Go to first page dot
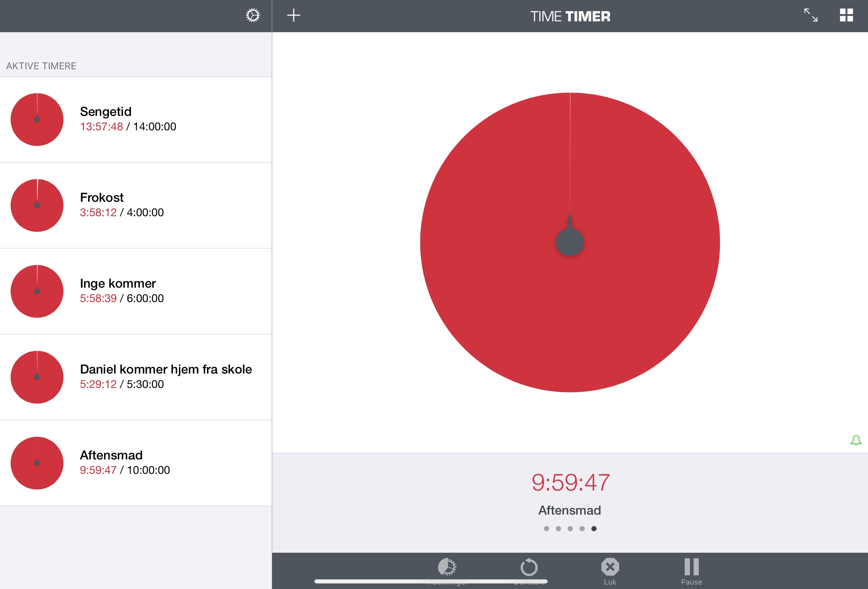Image resolution: width=868 pixels, height=589 pixels. click(x=547, y=529)
